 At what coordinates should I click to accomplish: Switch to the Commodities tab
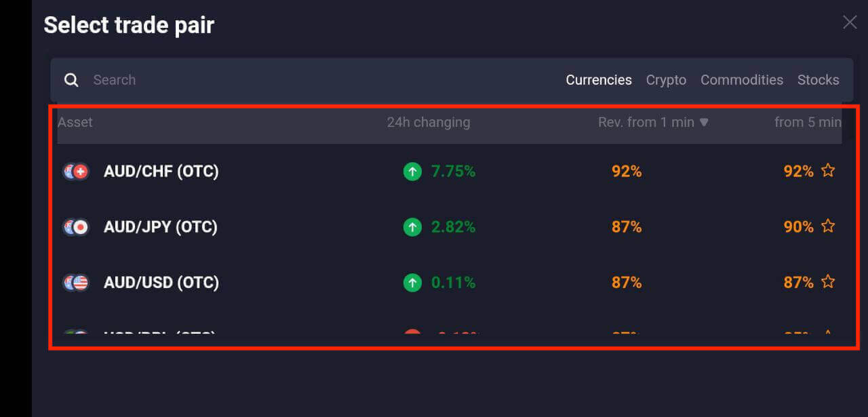742,79
